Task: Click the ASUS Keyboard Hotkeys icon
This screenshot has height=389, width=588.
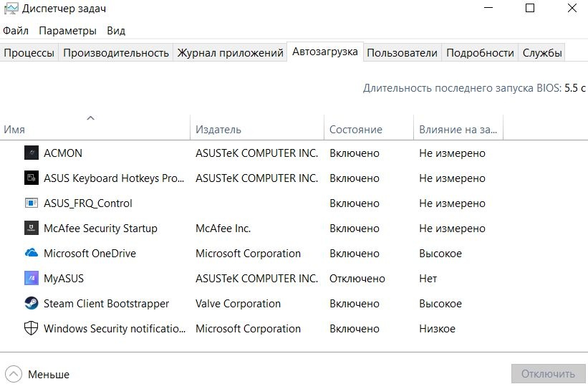Action: (x=31, y=178)
